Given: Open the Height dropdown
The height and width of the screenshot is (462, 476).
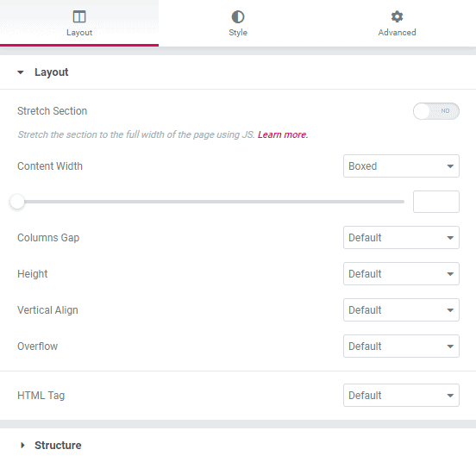Looking at the screenshot, I should pos(401,273).
